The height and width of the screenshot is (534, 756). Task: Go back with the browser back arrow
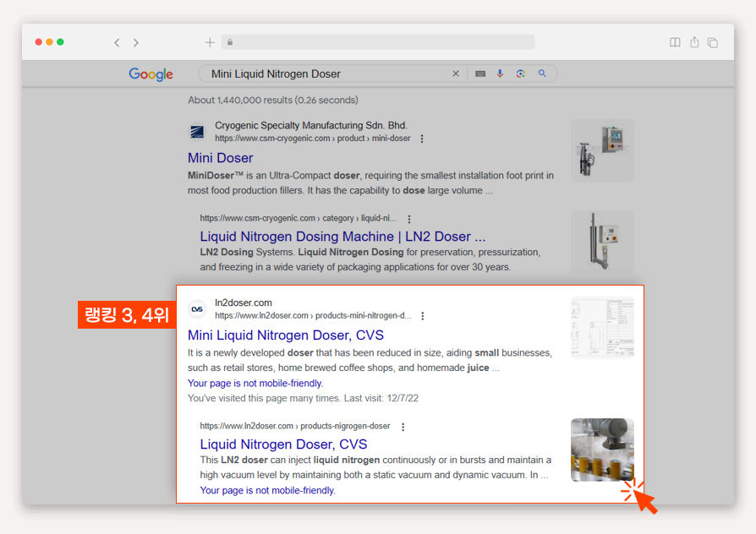point(117,43)
